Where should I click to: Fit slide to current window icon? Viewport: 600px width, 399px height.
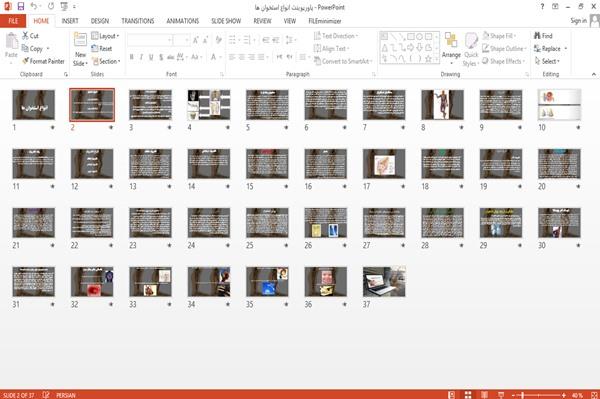tap(595, 395)
